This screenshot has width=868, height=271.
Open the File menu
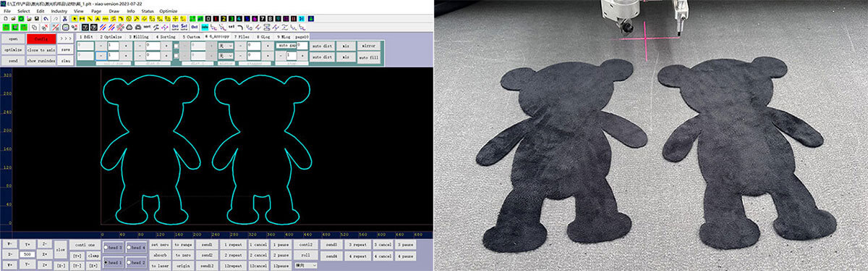pos(7,11)
